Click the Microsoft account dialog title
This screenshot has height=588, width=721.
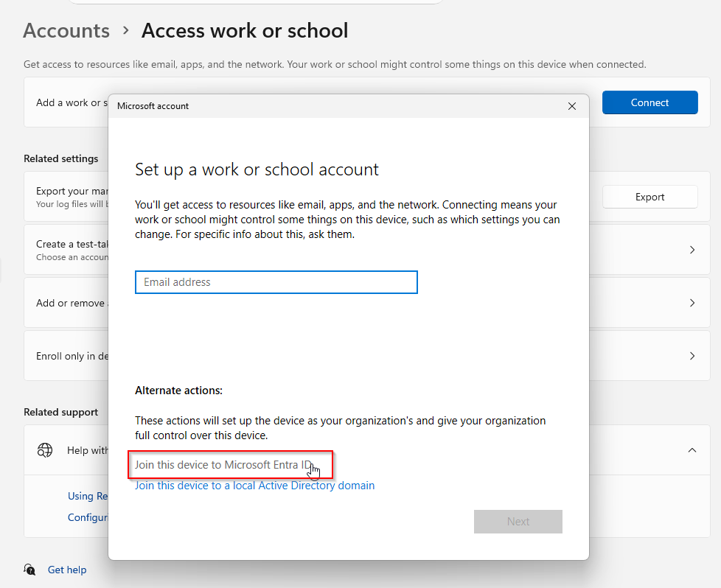[153, 106]
